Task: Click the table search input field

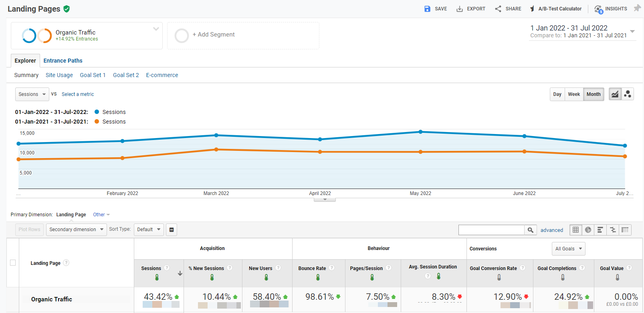Action: pos(491,230)
